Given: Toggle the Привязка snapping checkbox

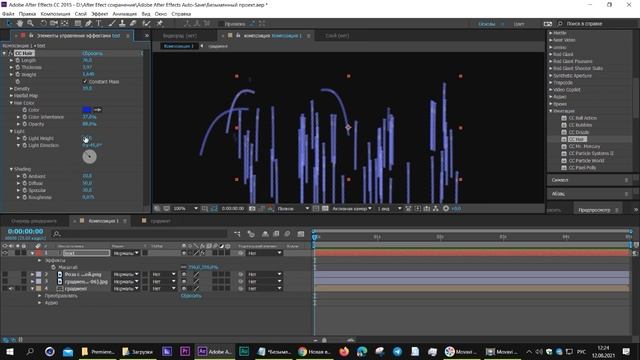Looking at the screenshot, I should point(222,24).
